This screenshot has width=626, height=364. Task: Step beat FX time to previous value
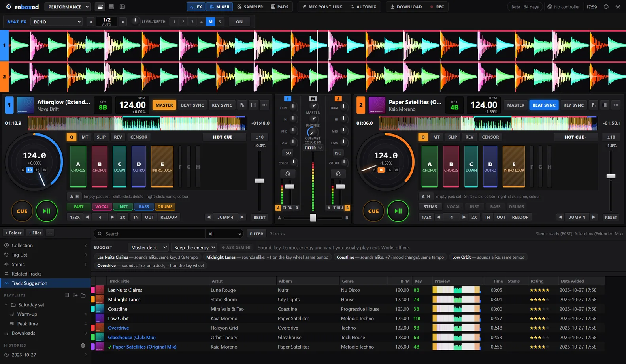click(x=91, y=22)
